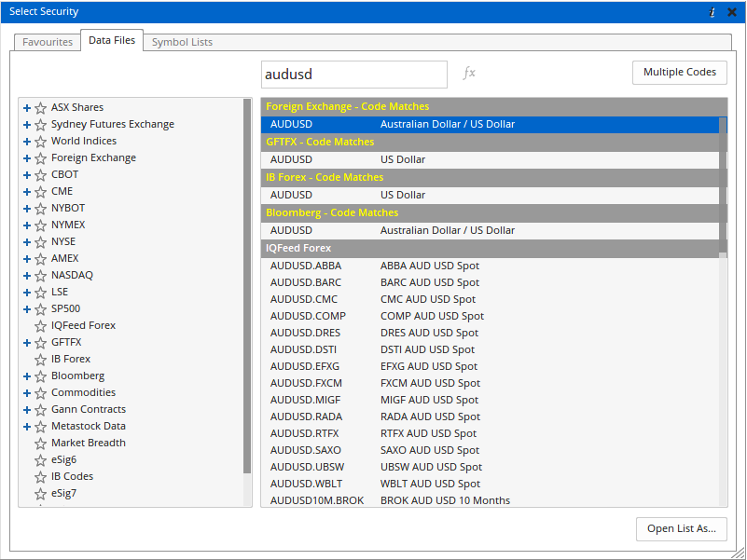The height and width of the screenshot is (560, 747).
Task: Close the Select Security dialog
Action: click(732, 12)
